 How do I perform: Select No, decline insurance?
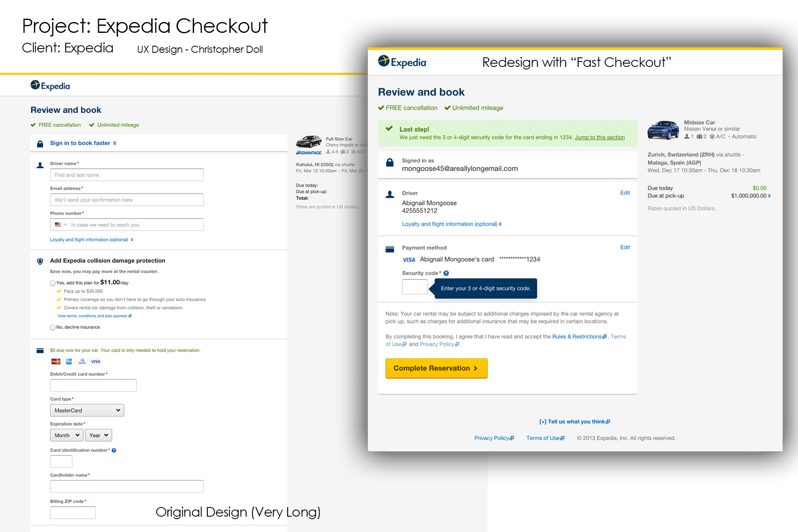pyautogui.click(x=52, y=328)
